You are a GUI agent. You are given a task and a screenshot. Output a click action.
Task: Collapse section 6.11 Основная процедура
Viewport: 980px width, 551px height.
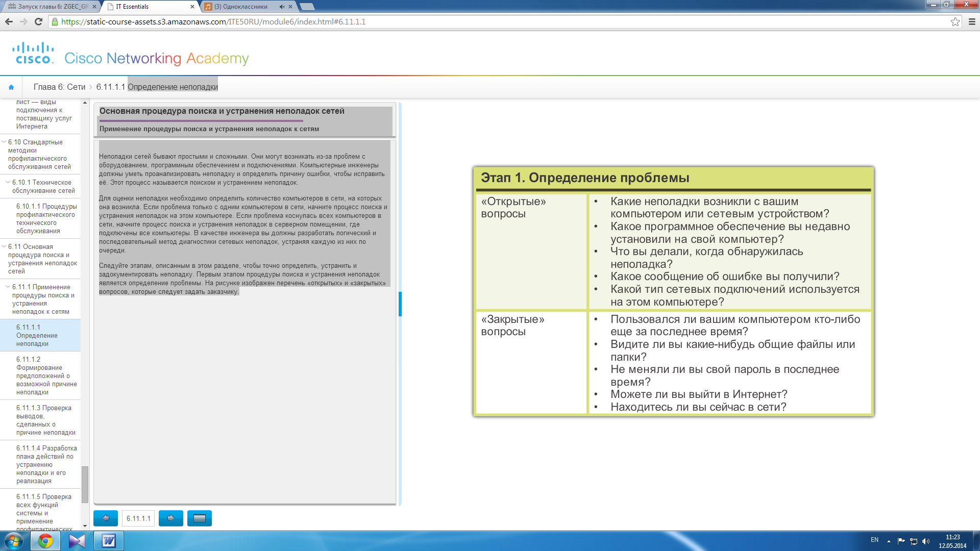(x=4, y=246)
